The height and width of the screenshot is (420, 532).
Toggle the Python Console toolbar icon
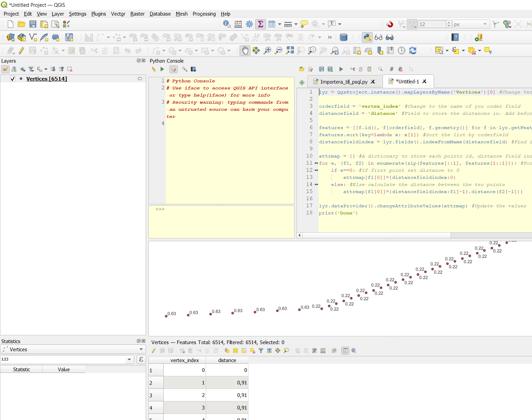367,37
